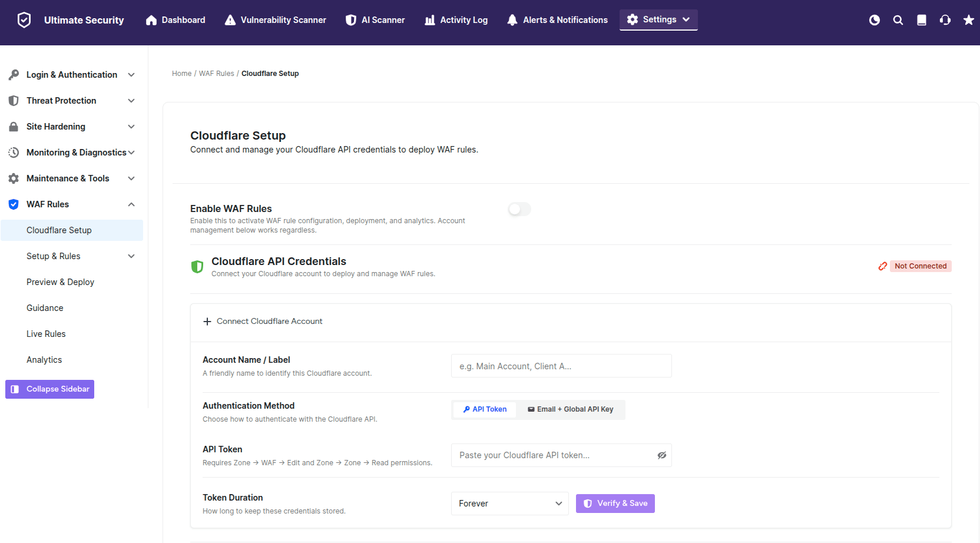Viewport: 980px width, 543px height.
Task: Click the star icon in header
Action: pyautogui.click(x=969, y=20)
